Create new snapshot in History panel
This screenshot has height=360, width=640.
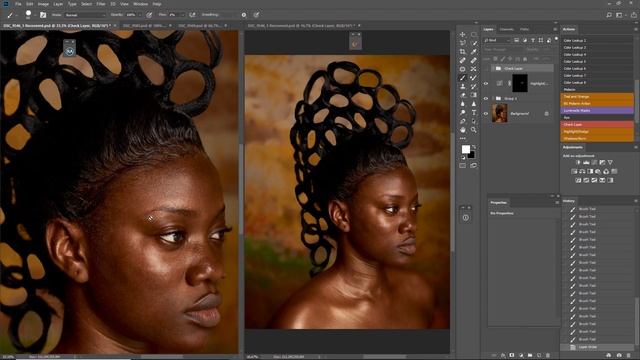pyautogui.click(x=619, y=356)
